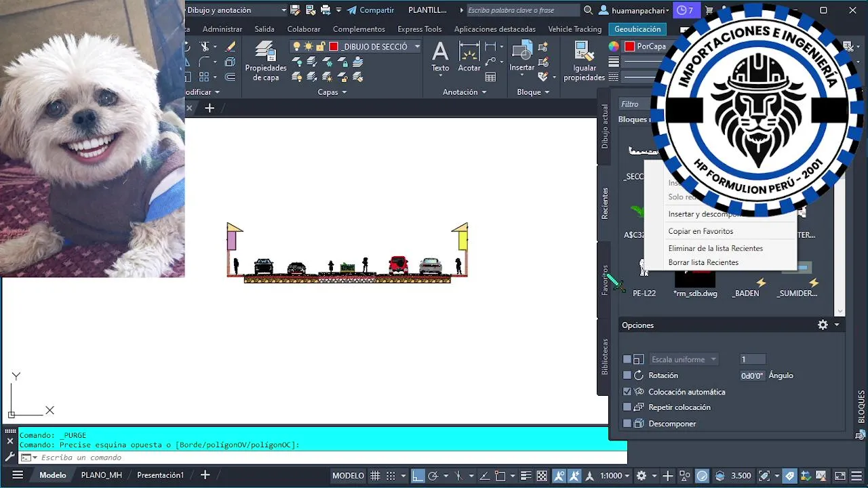Click the color wheel icon in Properties panel

pyautogui.click(x=614, y=47)
